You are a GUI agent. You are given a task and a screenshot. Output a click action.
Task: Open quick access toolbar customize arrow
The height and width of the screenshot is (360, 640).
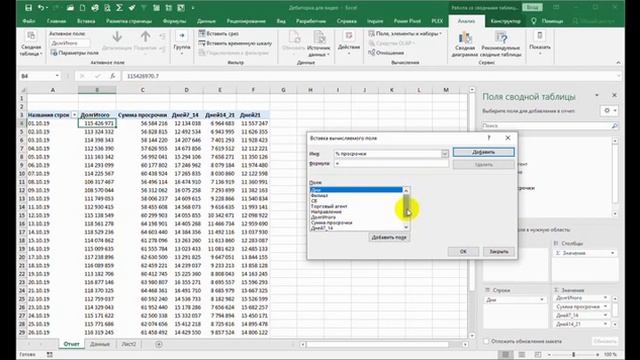point(193,7)
